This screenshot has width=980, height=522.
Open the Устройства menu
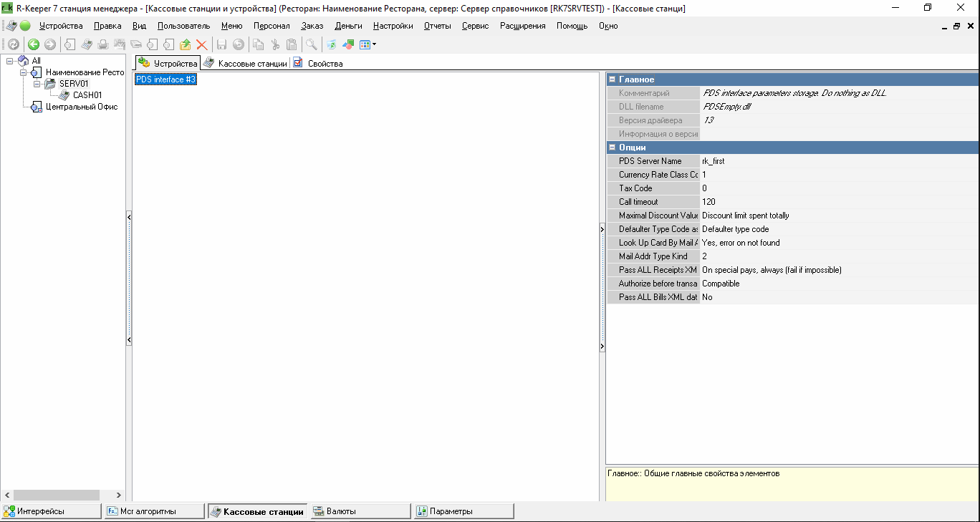pos(61,26)
